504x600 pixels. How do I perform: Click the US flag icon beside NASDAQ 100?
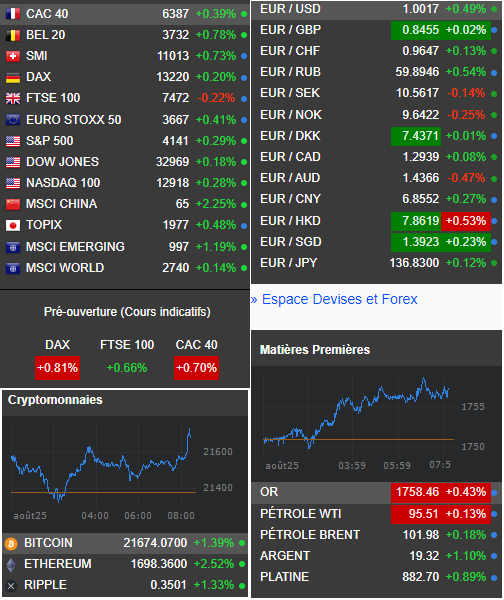coord(13,183)
